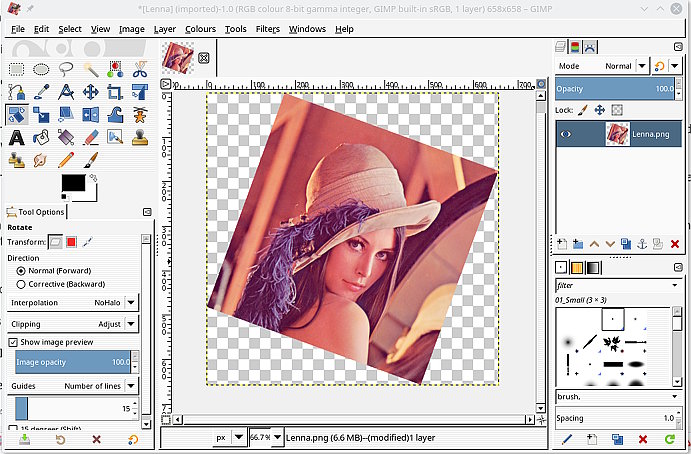Screen dimensions: 691x454
Task: Select the Fuzzy Select magic wand tool
Action: tap(91, 69)
